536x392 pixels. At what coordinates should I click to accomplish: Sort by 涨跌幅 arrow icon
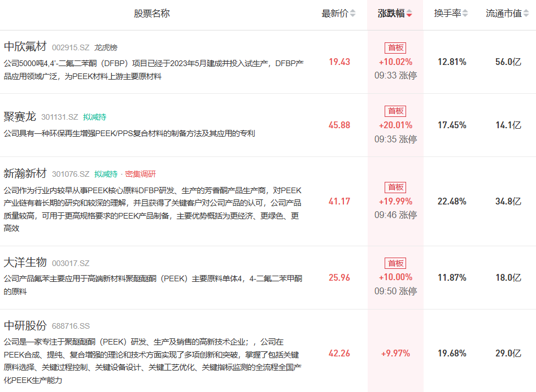409,14
